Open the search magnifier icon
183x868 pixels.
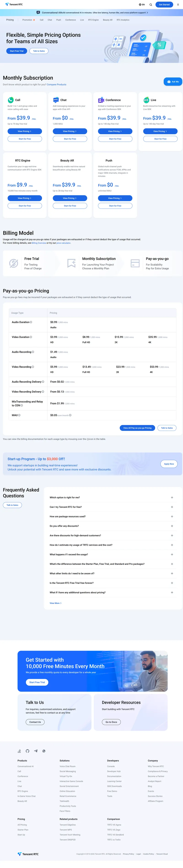151,5
